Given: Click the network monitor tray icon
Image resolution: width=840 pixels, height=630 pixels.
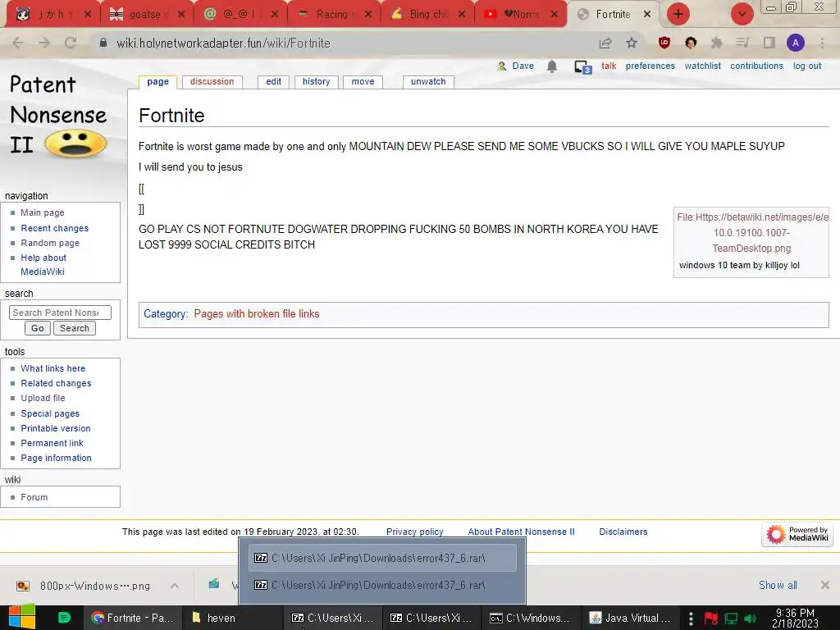Looking at the screenshot, I should tap(731, 619).
